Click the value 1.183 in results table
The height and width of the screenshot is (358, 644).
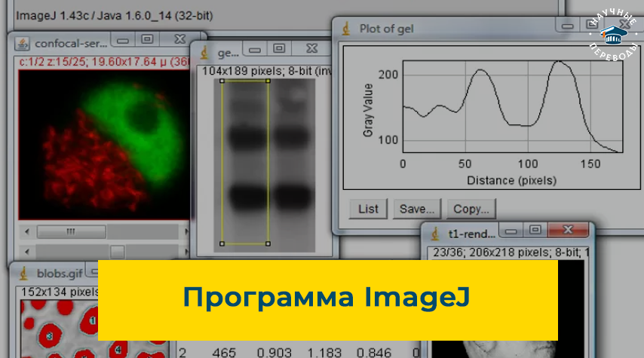pos(324,353)
